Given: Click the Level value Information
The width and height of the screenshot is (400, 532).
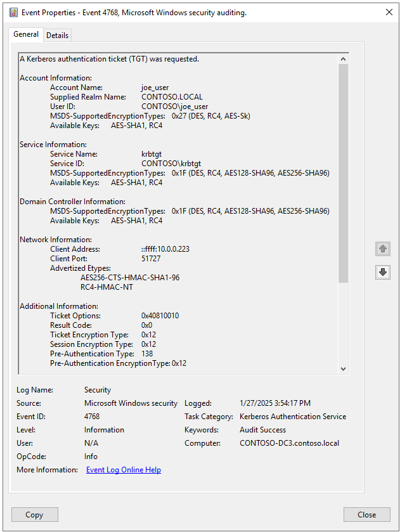Looking at the screenshot, I should pyautogui.click(x=104, y=429).
